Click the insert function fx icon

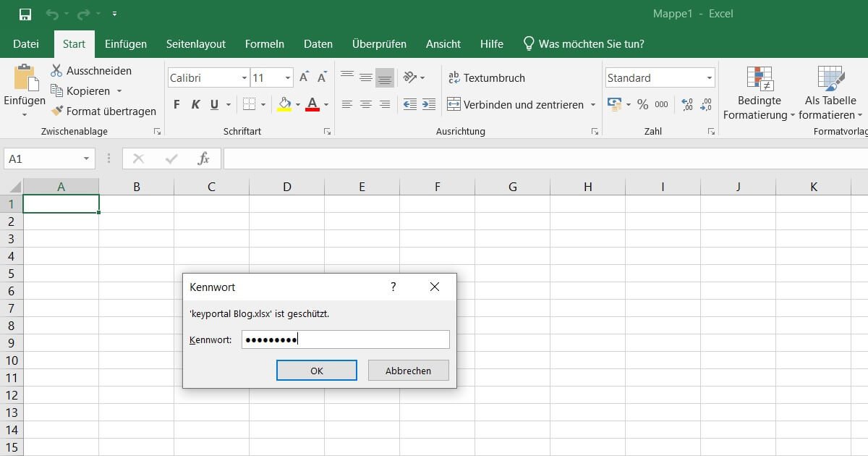pyautogui.click(x=204, y=159)
